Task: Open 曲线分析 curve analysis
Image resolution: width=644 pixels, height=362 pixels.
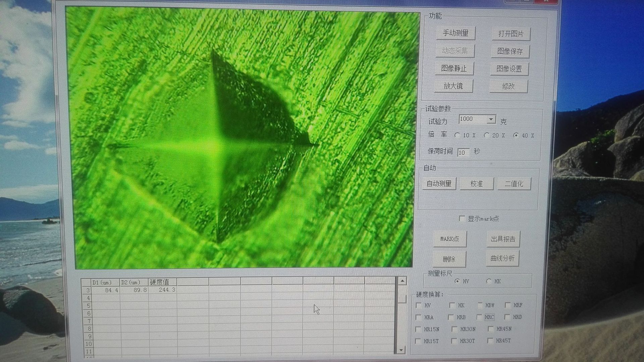Action: [502, 258]
